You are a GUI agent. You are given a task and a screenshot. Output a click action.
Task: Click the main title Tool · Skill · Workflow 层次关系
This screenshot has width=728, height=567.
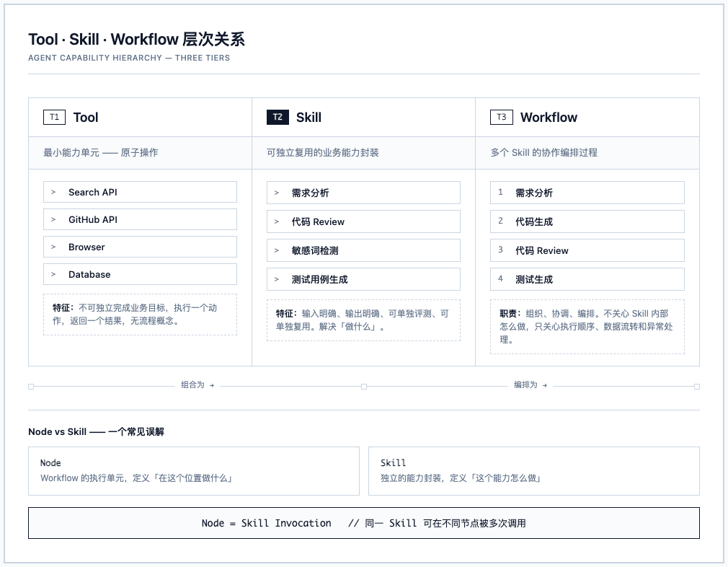[136, 39]
